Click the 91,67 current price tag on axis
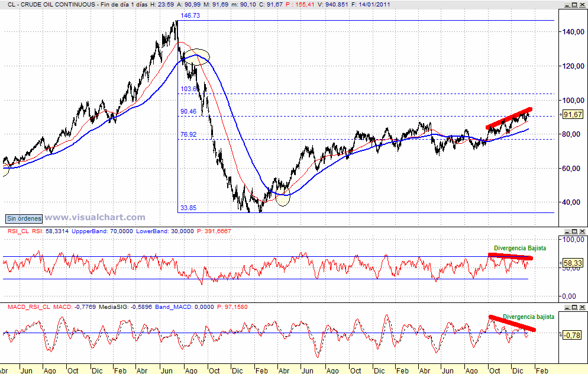 point(573,115)
